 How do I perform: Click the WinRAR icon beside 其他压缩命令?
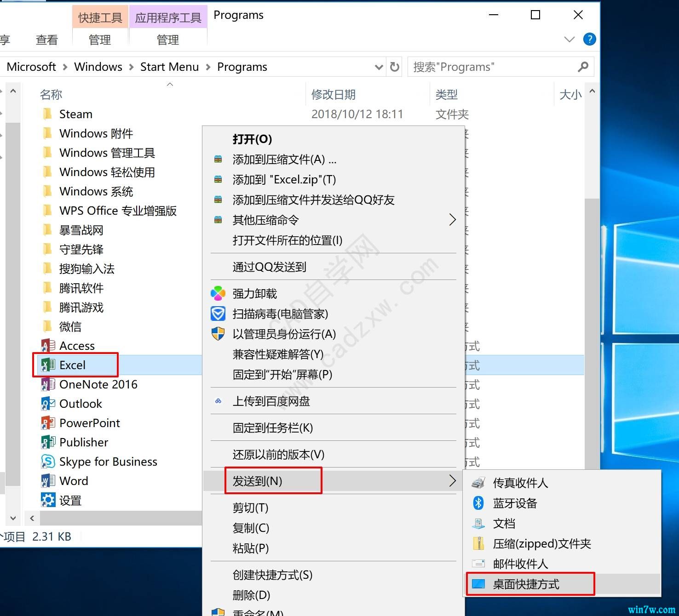218,220
